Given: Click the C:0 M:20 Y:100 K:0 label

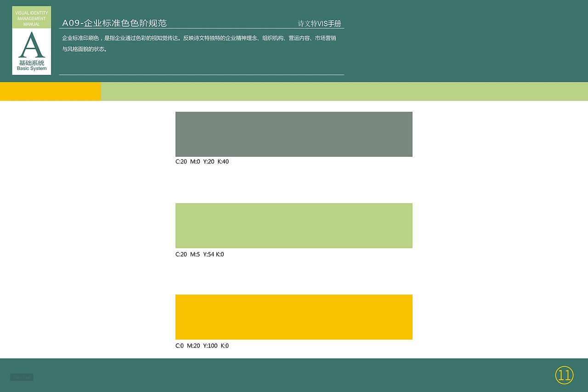Looking at the screenshot, I should point(202,346).
